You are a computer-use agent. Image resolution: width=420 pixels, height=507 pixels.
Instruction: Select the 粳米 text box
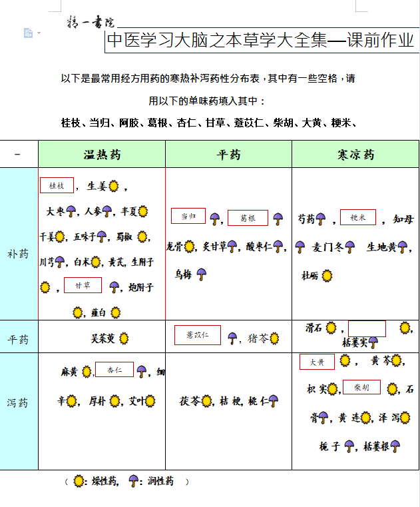click(358, 217)
